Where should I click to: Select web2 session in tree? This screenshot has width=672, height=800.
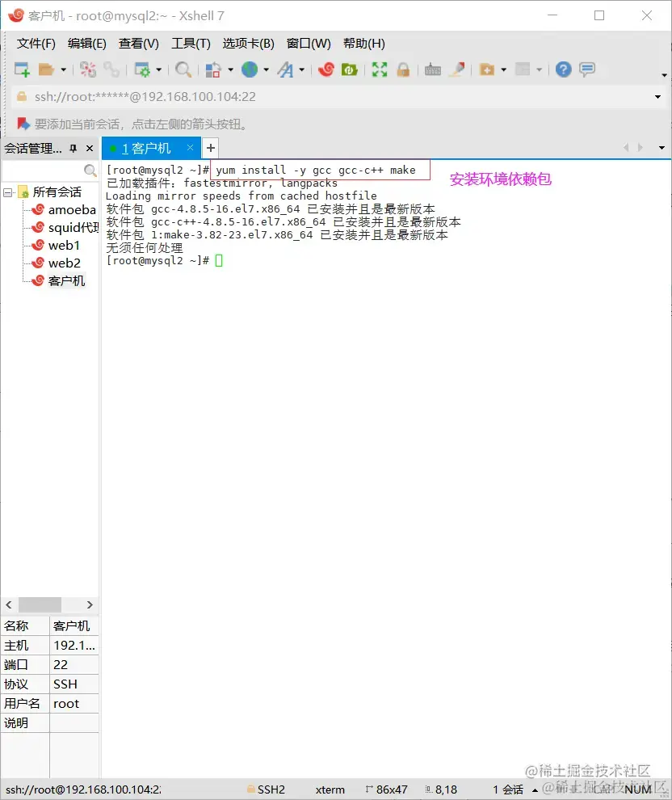pos(65,263)
